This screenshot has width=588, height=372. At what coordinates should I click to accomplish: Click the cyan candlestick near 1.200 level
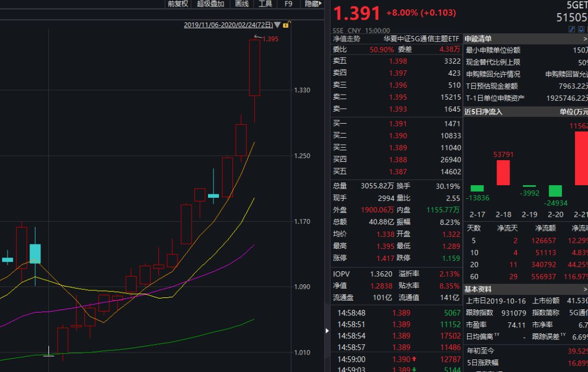click(213, 196)
